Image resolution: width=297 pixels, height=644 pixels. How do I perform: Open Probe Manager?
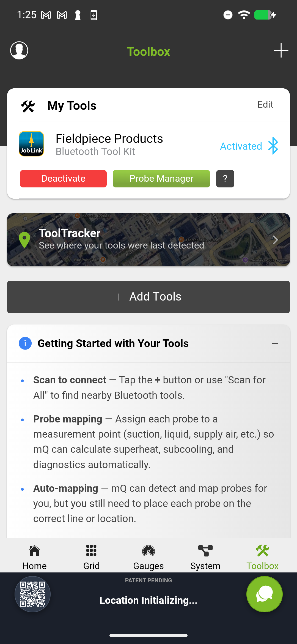coord(161,179)
